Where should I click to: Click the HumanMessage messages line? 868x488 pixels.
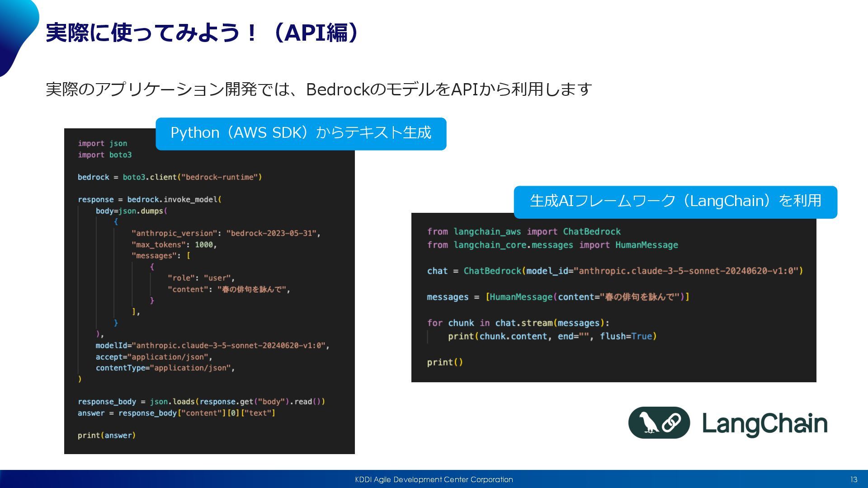pos(557,297)
